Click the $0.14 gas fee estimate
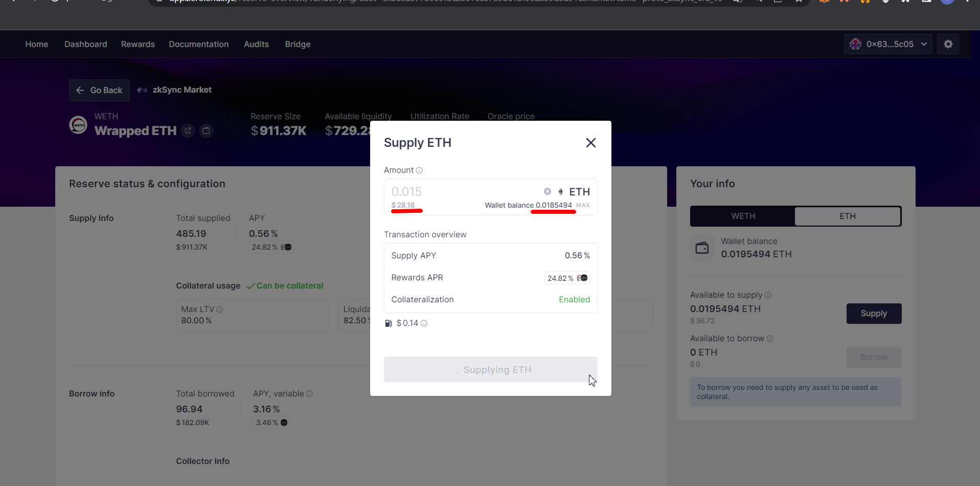 pyautogui.click(x=407, y=323)
